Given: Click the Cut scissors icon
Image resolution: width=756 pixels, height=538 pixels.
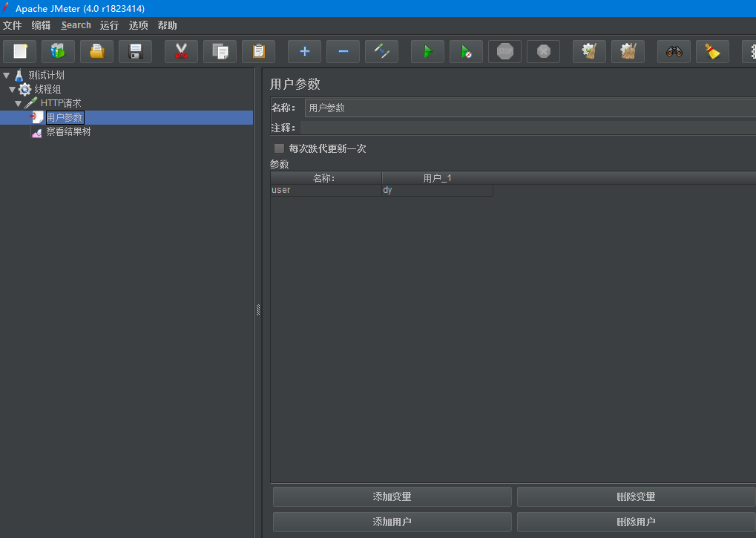Looking at the screenshot, I should click(181, 51).
